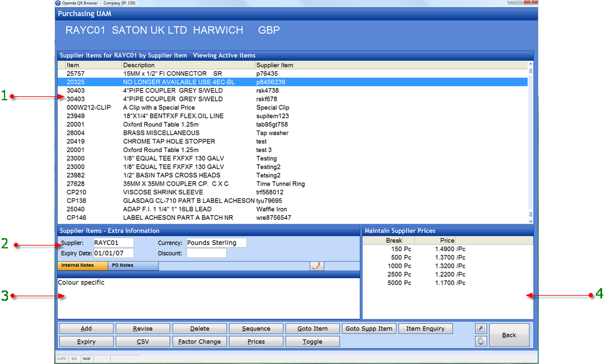Click the Item column header

(x=92, y=65)
